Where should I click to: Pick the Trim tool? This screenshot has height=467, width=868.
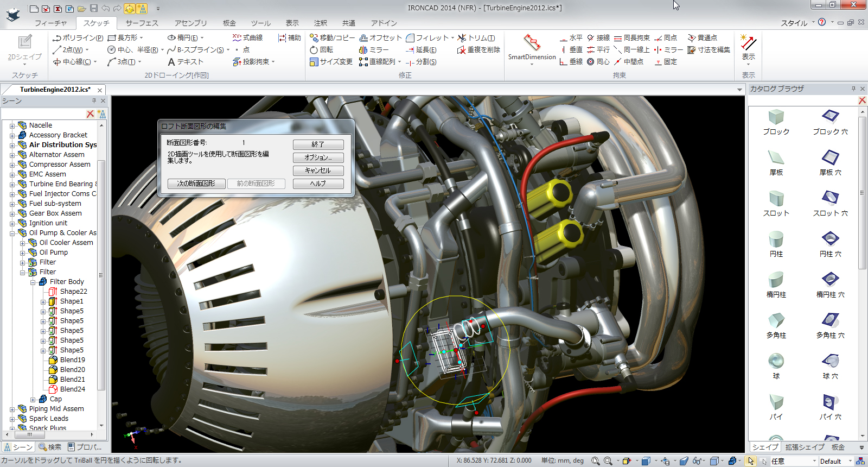476,37
